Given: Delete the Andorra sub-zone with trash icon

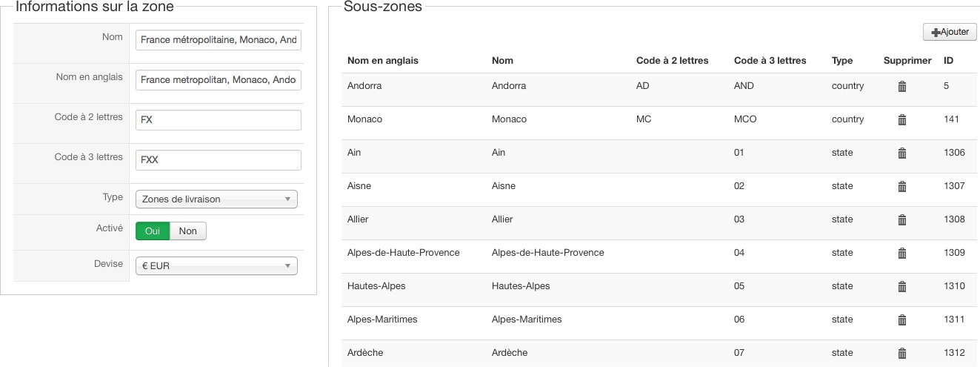Looking at the screenshot, I should click(x=901, y=86).
